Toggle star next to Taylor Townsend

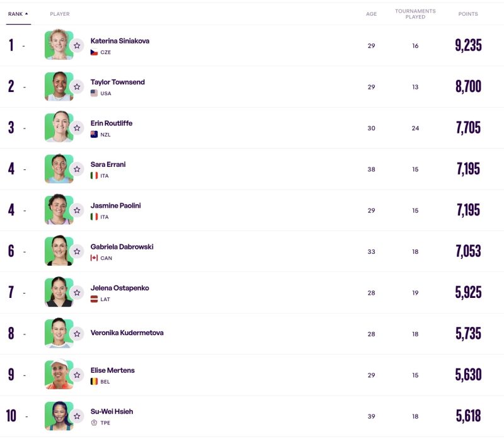77,87
